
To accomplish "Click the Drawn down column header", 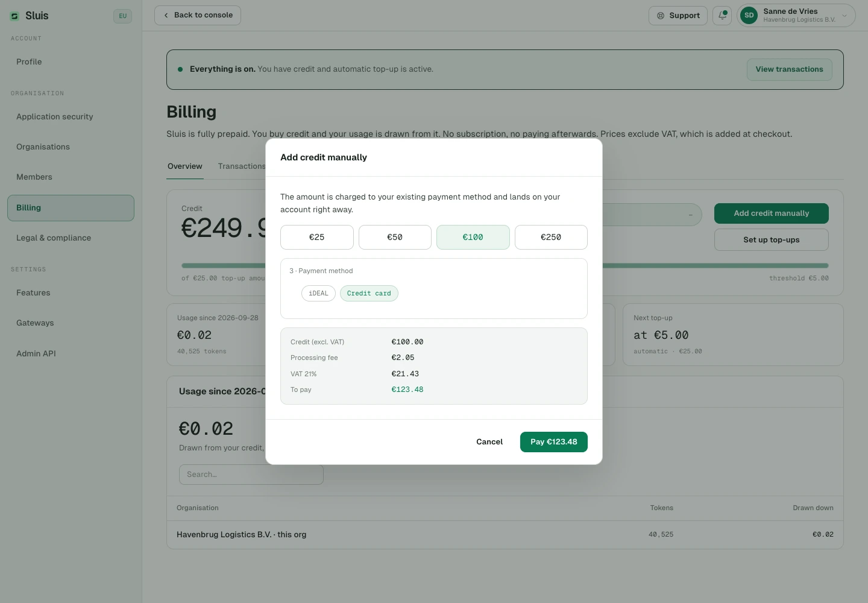I will (813, 508).
